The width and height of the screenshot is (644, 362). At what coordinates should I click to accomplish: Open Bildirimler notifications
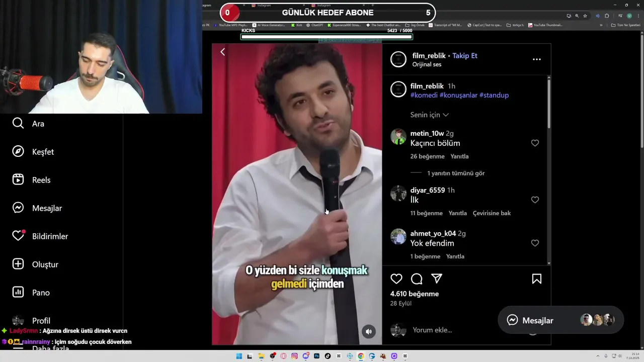pos(40,236)
